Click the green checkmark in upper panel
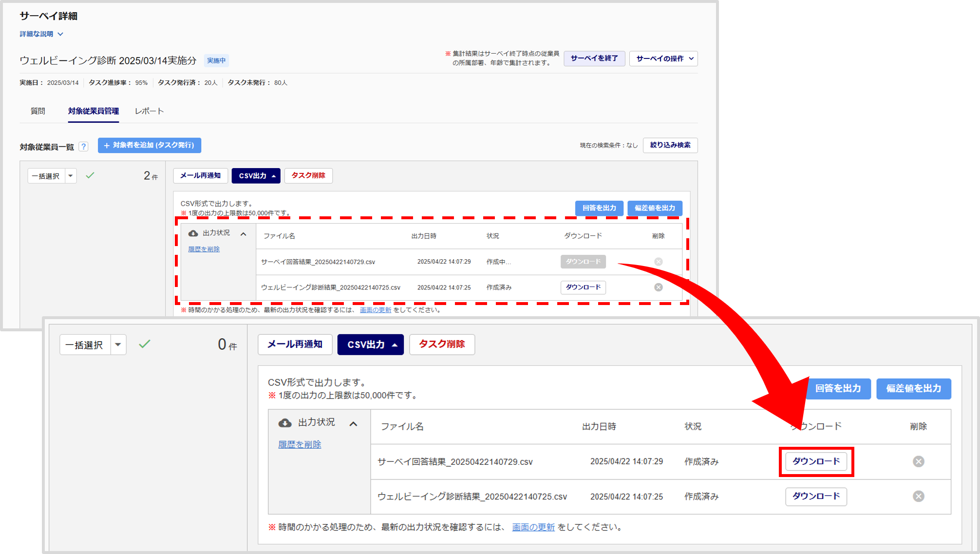The height and width of the screenshot is (554, 980). point(90,175)
